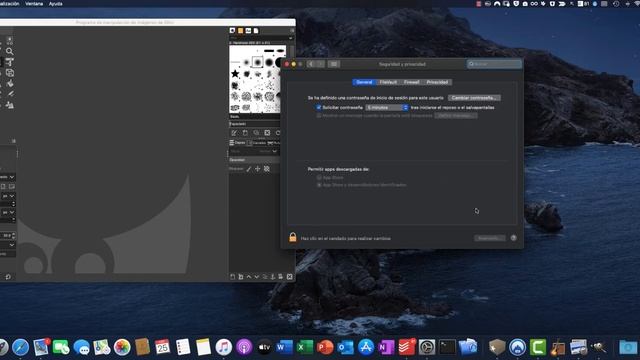Select the App Store only radio button
Viewport: 640px width, 360px height.
pyautogui.click(x=319, y=178)
